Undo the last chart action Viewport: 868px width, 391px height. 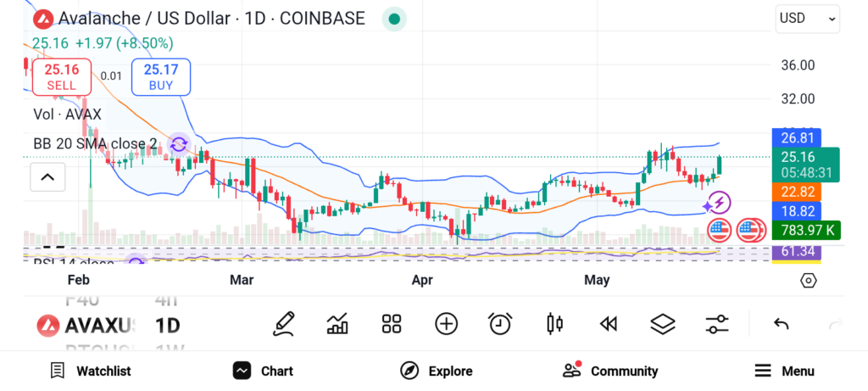(782, 323)
